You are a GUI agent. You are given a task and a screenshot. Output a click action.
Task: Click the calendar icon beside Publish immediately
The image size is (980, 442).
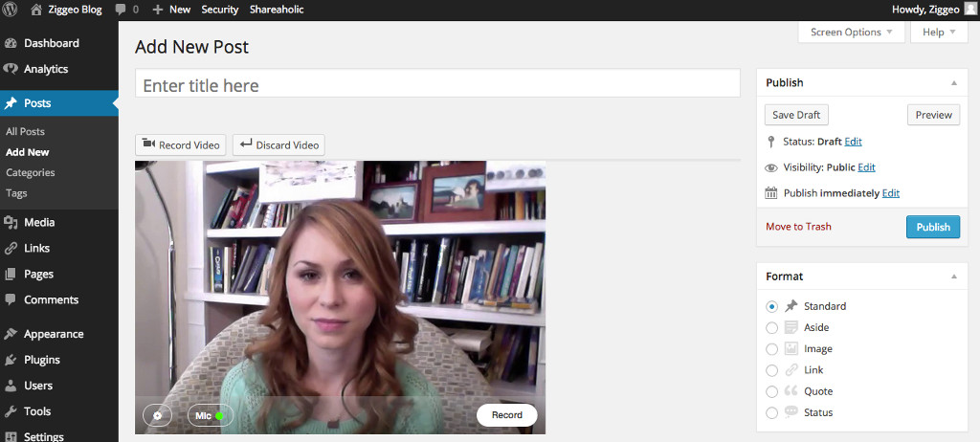tap(771, 193)
